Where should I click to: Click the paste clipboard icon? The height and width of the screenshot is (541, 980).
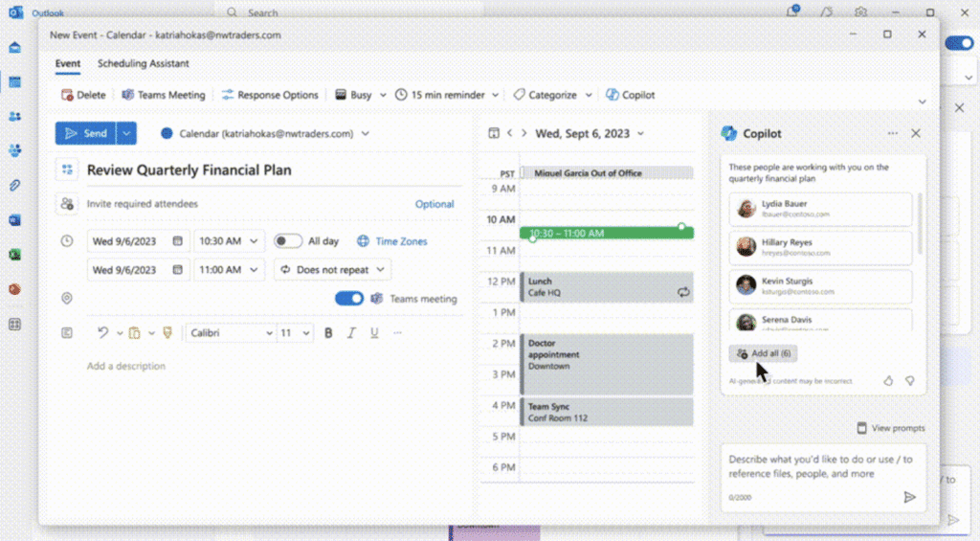click(x=134, y=332)
